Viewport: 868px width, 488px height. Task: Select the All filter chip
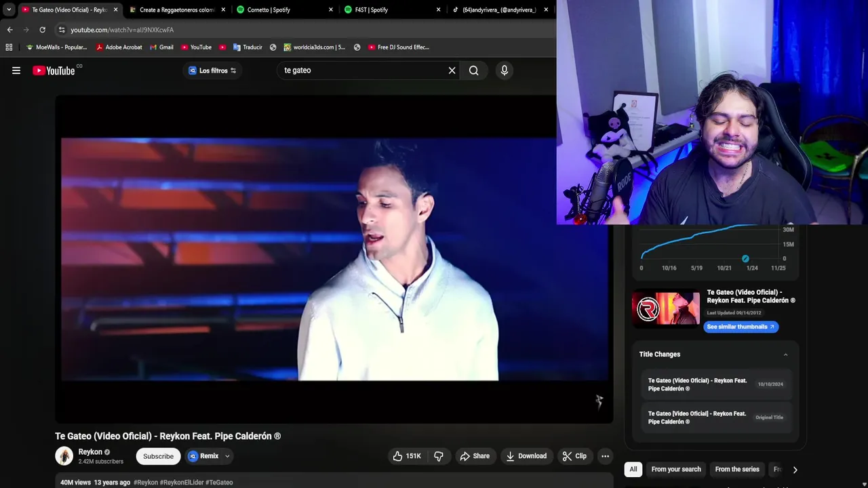click(633, 469)
